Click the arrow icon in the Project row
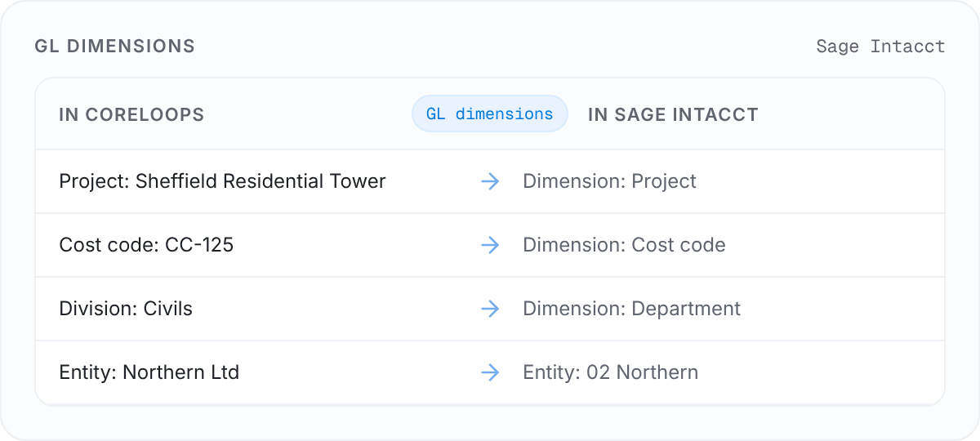Screen dimensions: 980x441 [x=490, y=181]
